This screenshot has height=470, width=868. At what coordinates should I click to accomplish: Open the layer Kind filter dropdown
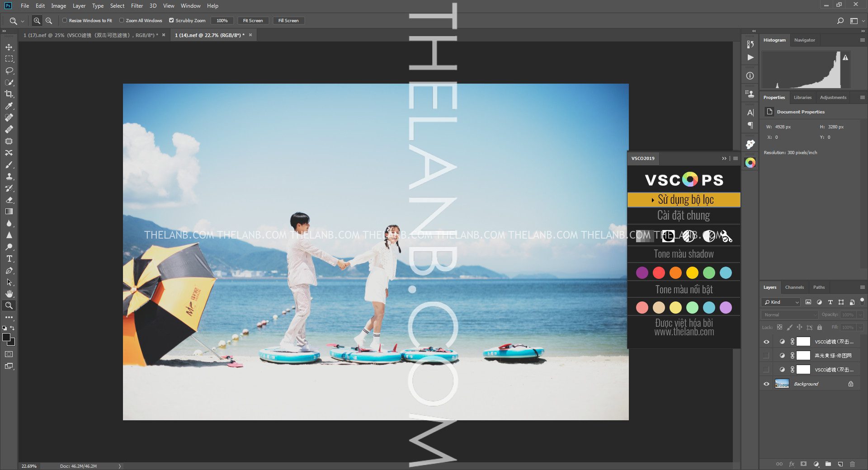tap(781, 302)
